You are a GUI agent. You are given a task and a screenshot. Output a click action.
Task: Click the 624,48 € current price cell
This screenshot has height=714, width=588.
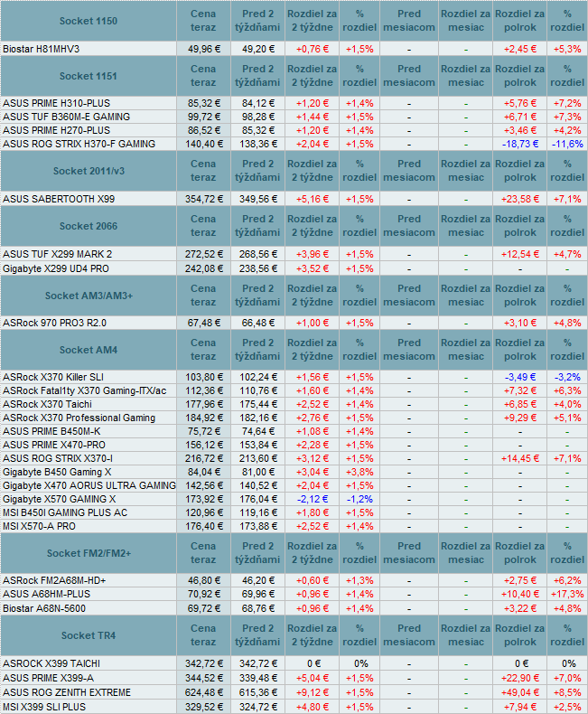(x=204, y=692)
